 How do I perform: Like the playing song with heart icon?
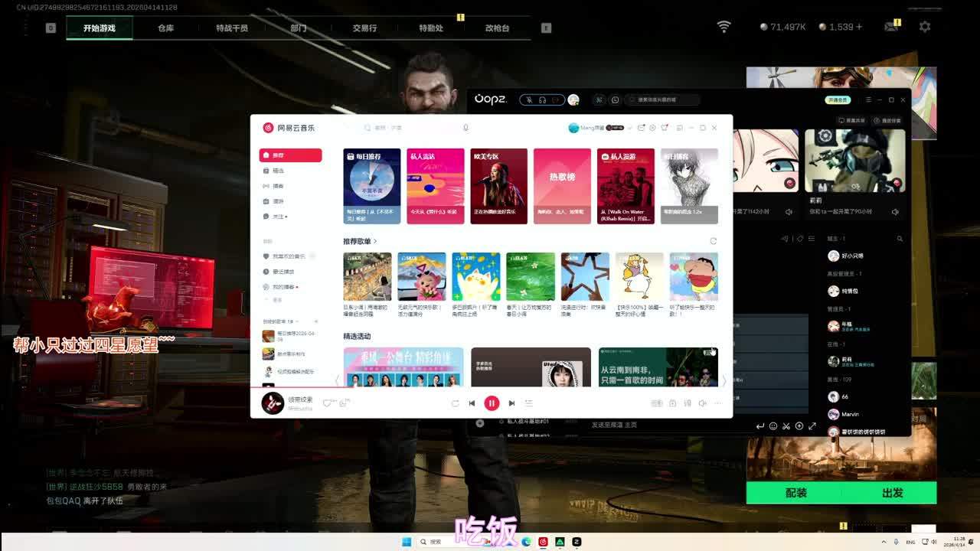328,403
